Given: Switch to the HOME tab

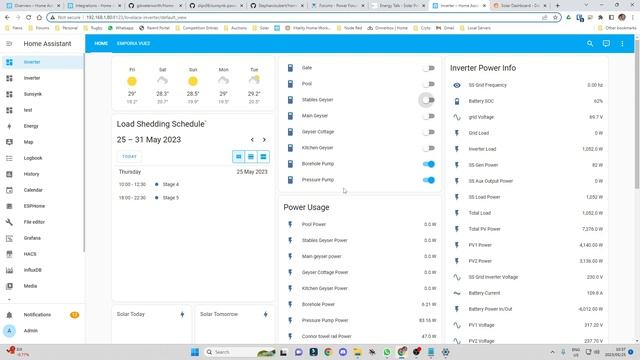Looking at the screenshot, I should (x=101, y=43).
